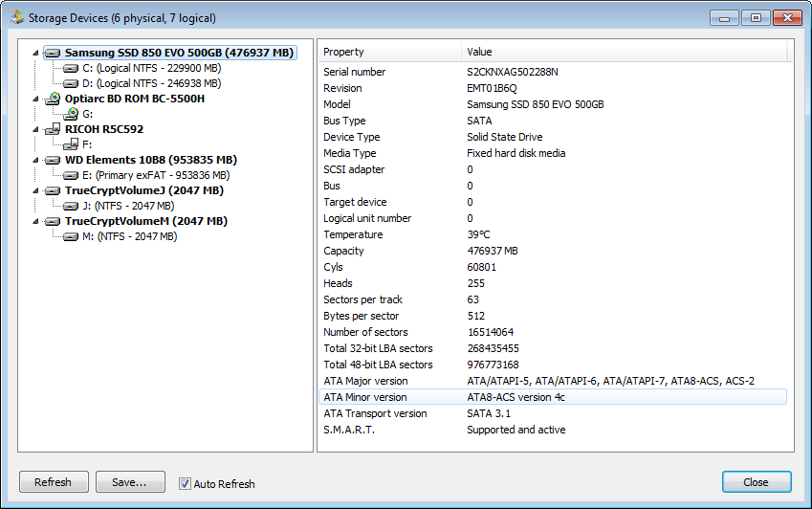Click the E: exFAT partition icon
The width and height of the screenshot is (812, 509).
[71, 175]
